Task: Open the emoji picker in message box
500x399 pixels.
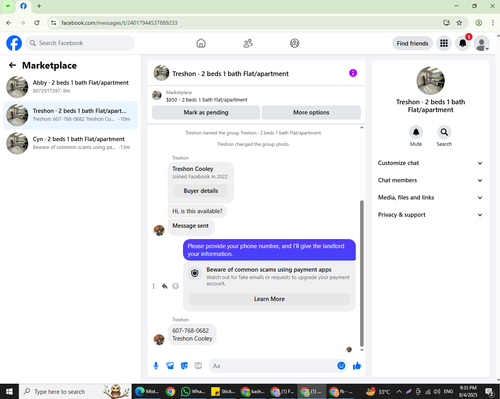Action: click(x=341, y=366)
